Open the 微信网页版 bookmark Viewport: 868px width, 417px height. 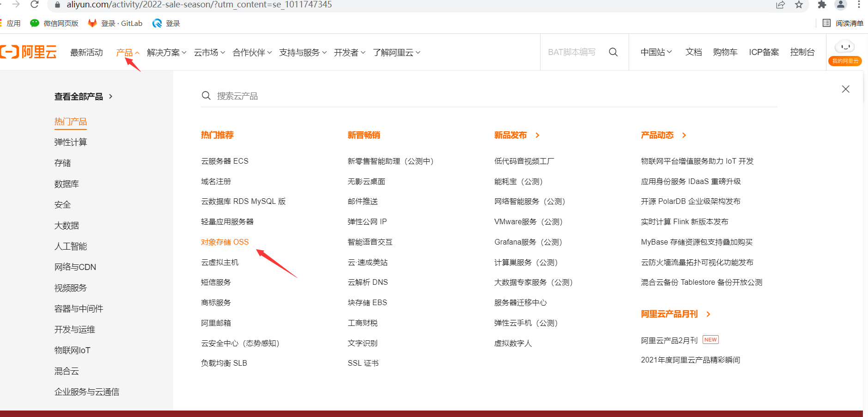pos(54,23)
